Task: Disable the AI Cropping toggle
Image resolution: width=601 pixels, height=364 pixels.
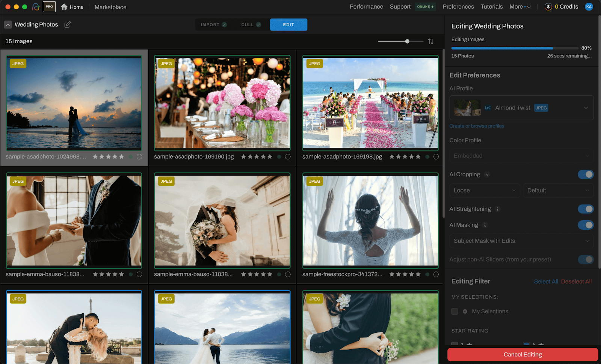Action: (x=585, y=174)
